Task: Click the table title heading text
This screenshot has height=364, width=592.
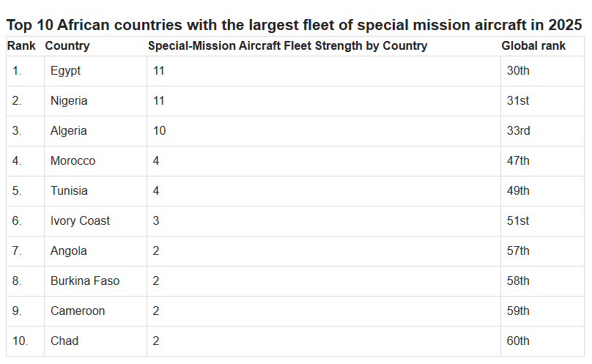Action: point(295,25)
